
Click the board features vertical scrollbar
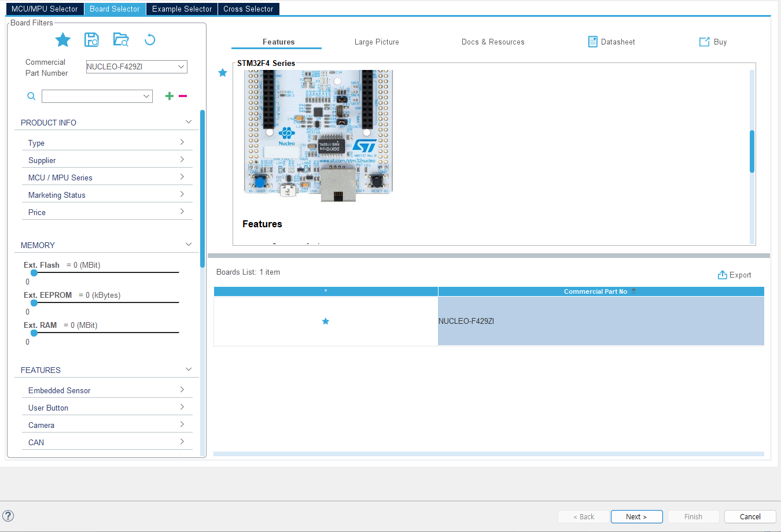pos(752,152)
